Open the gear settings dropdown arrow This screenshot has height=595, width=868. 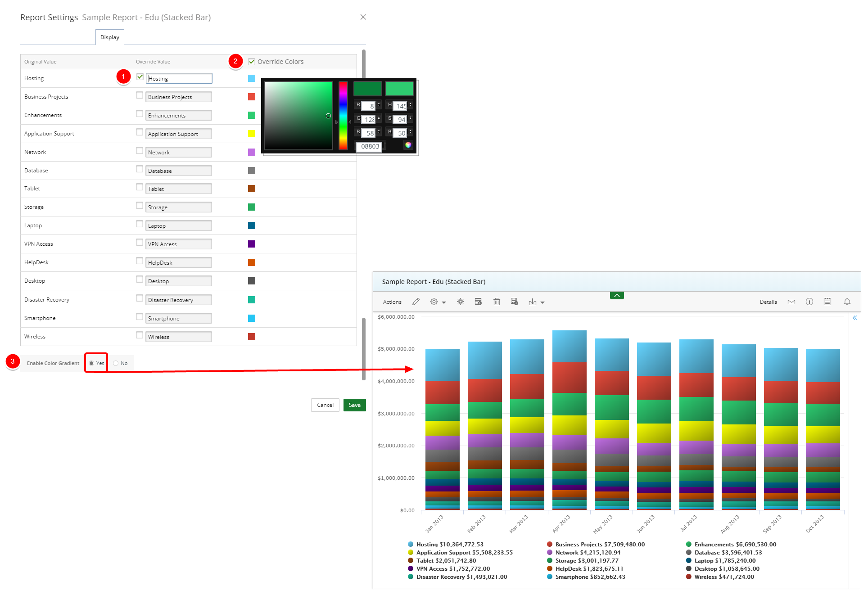pyautogui.click(x=444, y=302)
